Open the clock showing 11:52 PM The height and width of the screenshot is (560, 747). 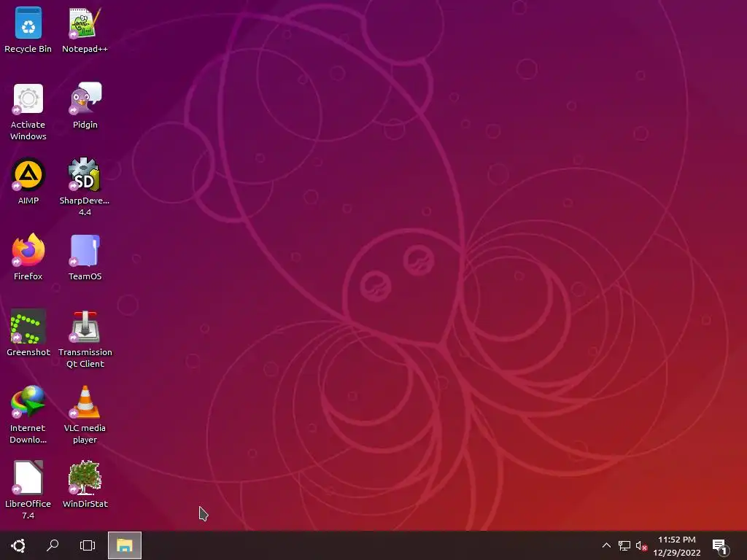(x=676, y=545)
